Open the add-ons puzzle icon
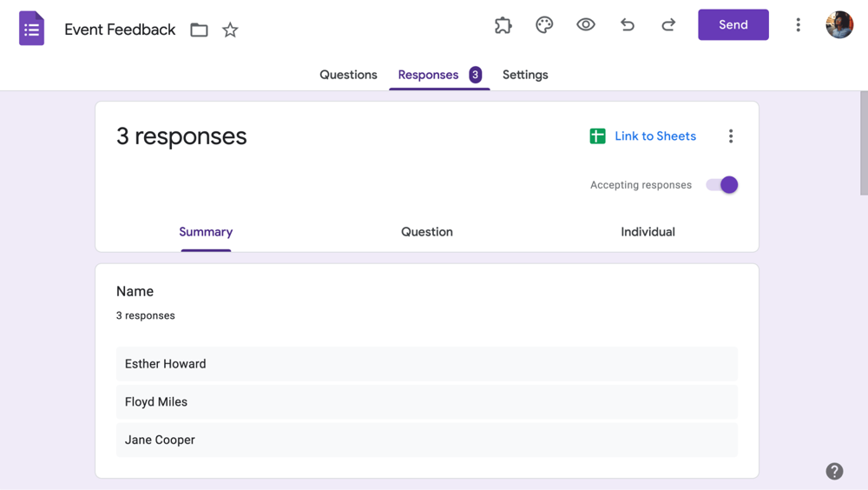 coord(503,25)
